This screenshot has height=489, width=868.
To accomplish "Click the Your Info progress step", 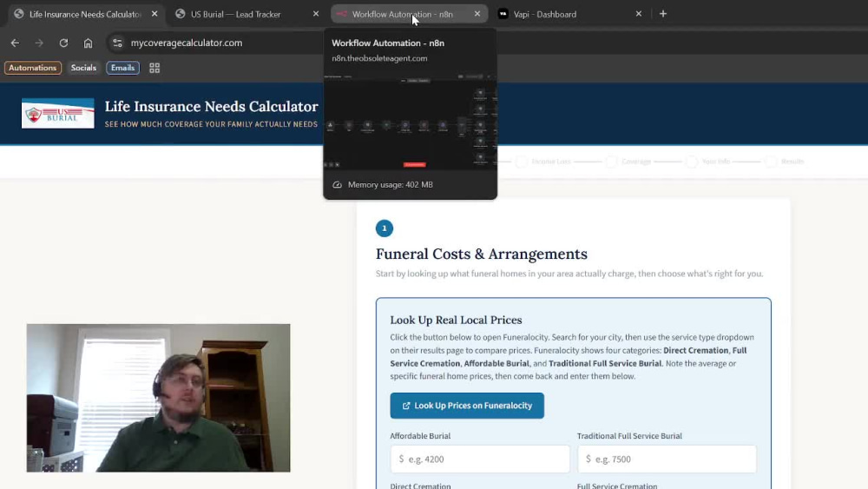I will (x=708, y=162).
